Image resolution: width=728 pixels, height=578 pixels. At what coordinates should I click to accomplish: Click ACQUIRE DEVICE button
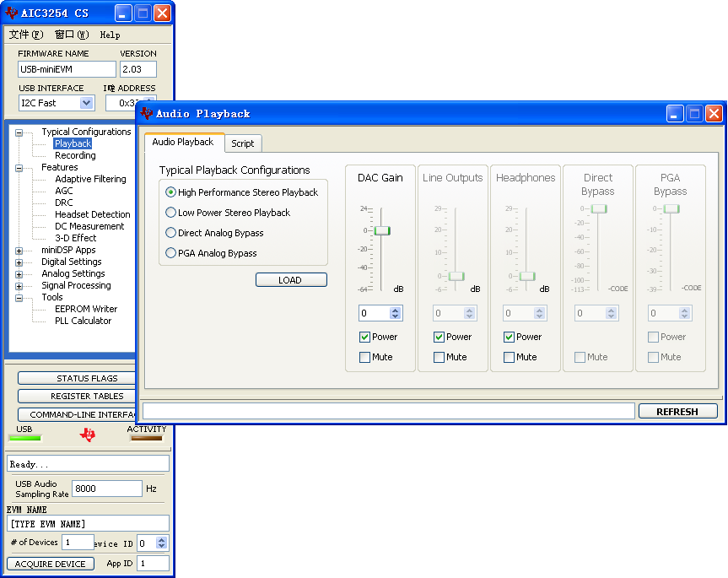(50, 564)
